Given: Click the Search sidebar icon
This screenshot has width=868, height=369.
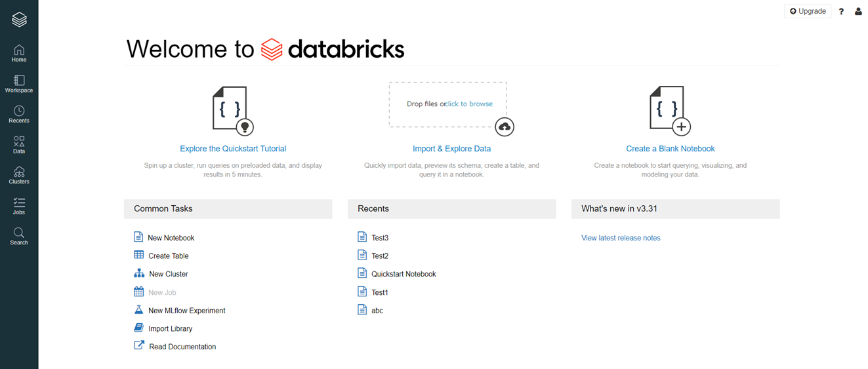Looking at the screenshot, I should (19, 236).
